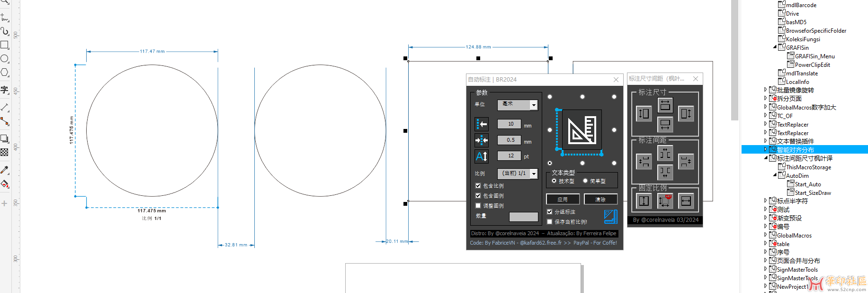
Task: Click the middle ALT icon in 固定比例
Action: click(665, 201)
